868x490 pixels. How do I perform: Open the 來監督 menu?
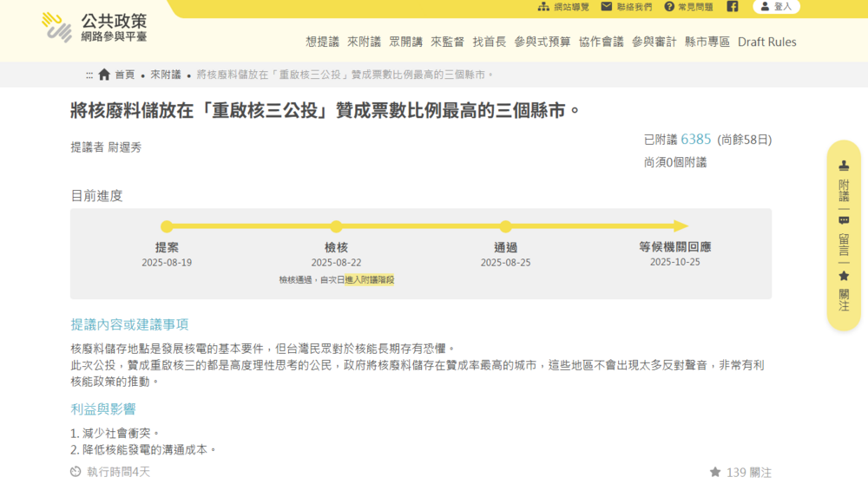coord(447,42)
